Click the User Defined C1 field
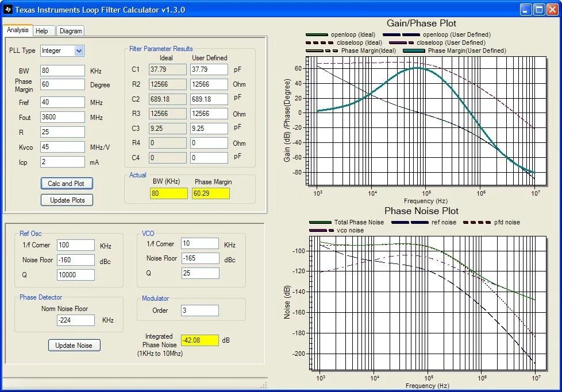This screenshot has width=562, height=392. [x=209, y=69]
